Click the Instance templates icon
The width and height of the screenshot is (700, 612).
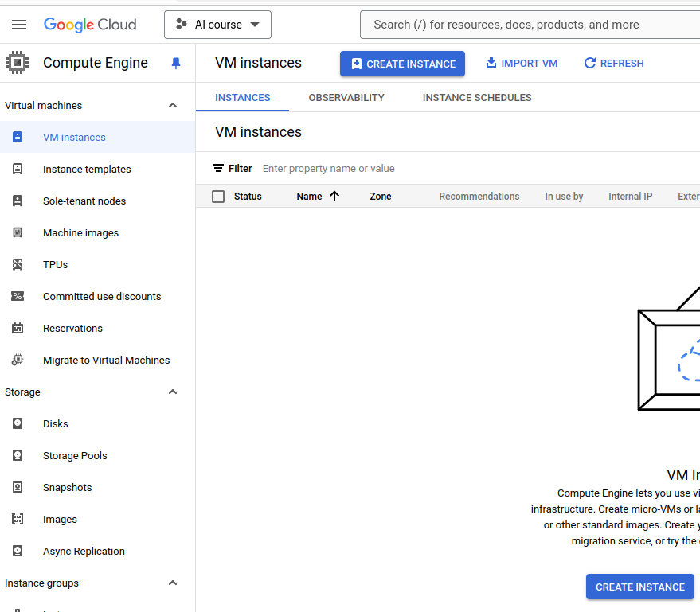(18, 169)
